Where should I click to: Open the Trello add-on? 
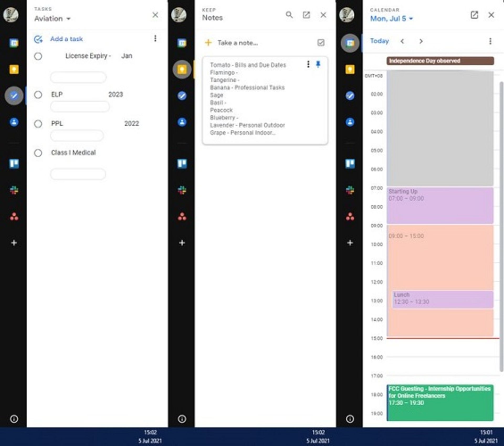click(x=14, y=164)
